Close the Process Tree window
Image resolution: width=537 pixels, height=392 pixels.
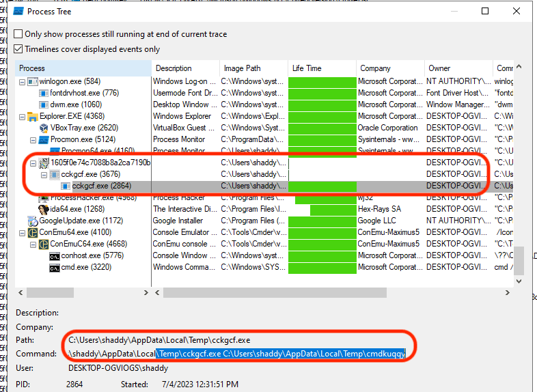pos(517,12)
